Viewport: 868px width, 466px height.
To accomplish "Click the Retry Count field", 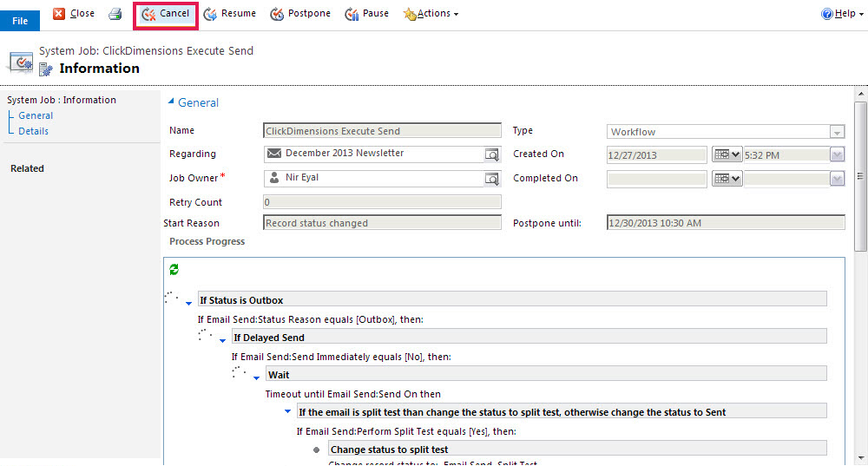I will tap(382, 202).
